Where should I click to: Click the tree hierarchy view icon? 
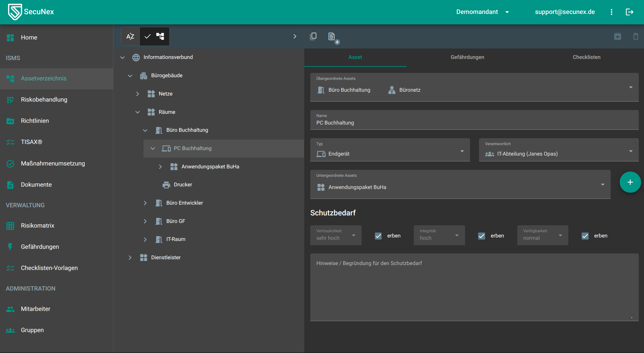pyautogui.click(x=160, y=36)
